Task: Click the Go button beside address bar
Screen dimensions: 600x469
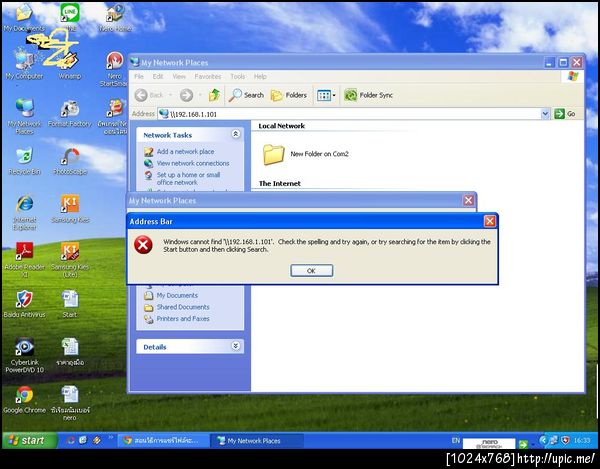Action: [565, 114]
